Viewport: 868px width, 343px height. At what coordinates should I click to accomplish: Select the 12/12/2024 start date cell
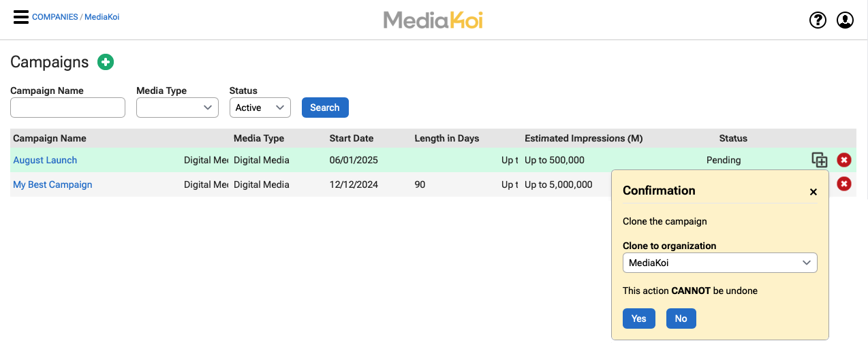tap(354, 184)
